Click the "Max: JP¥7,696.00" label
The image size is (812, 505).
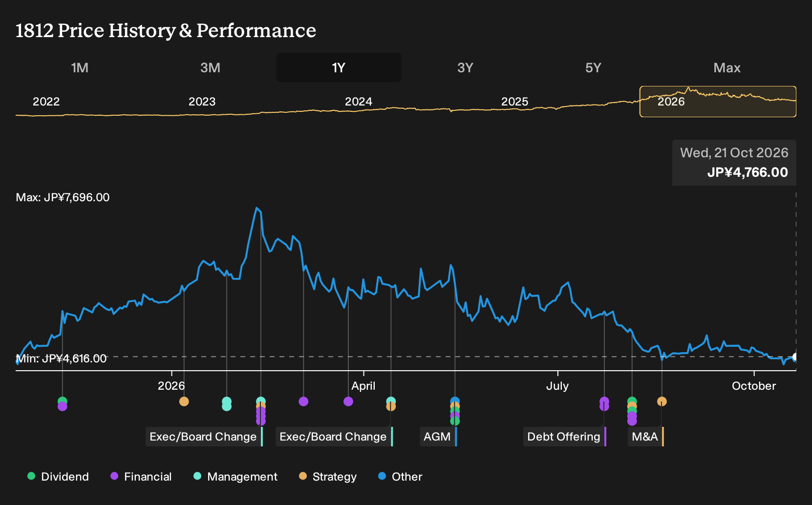point(63,197)
